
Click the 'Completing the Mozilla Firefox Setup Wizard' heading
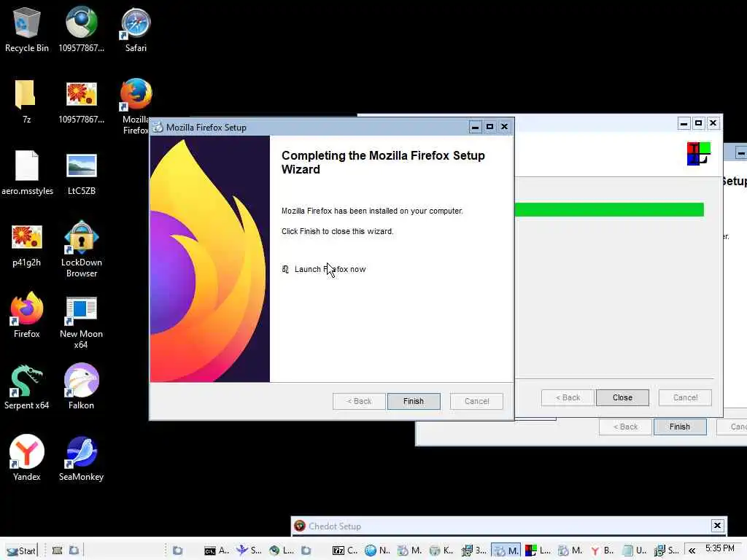[x=383, y=163]
